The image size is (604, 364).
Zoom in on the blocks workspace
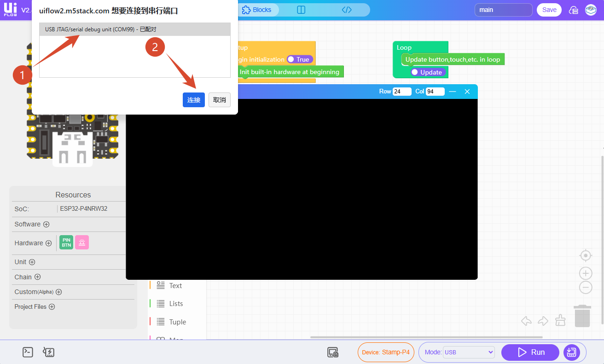point(585,273)
